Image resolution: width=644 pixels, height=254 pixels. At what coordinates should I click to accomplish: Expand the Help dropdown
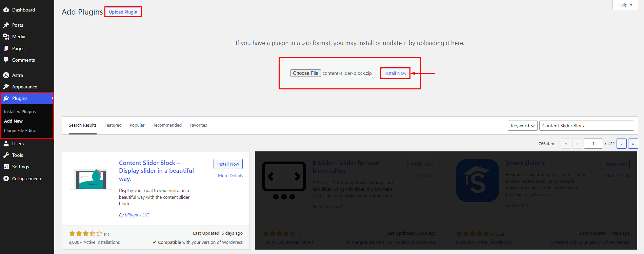coord(625,5)
